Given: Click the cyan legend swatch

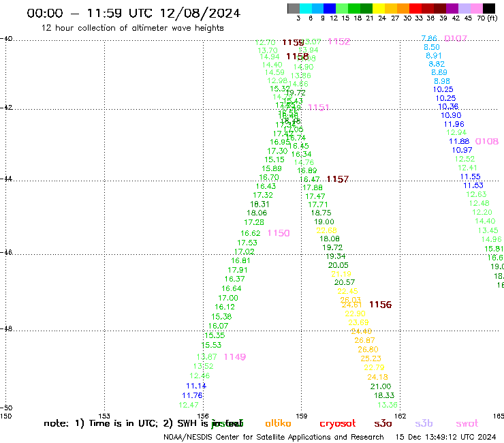Looking at the screenshot, I should click(306, 8).
